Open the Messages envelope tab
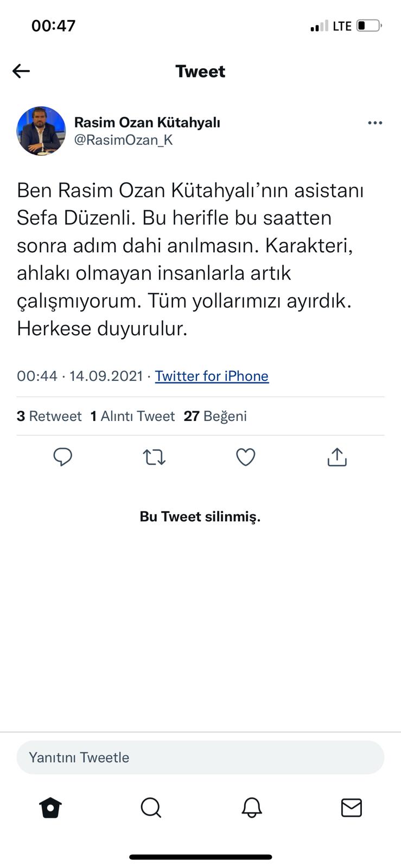Screen dimensions: 401x868 352,808
